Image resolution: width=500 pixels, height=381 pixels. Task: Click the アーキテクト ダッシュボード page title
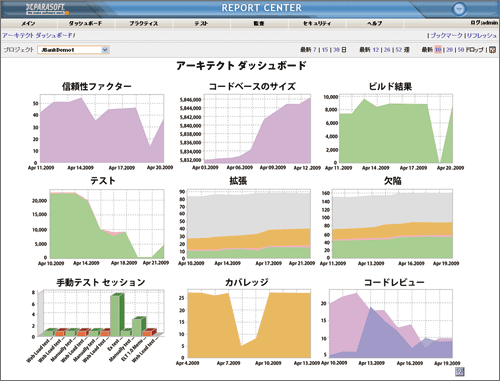(x=241, y=65)
